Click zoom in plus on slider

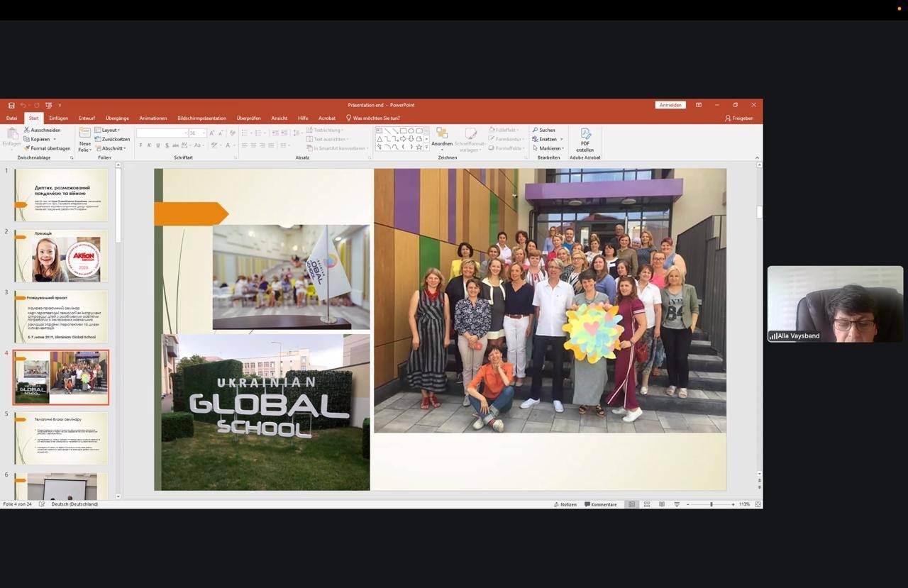pyautogui.click(x=733, y=504)
